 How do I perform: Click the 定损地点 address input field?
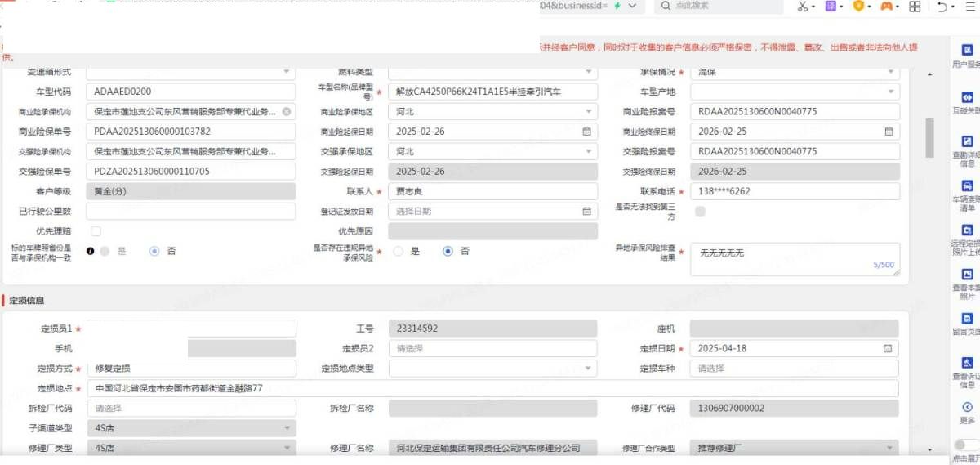[x=490, y=388]
